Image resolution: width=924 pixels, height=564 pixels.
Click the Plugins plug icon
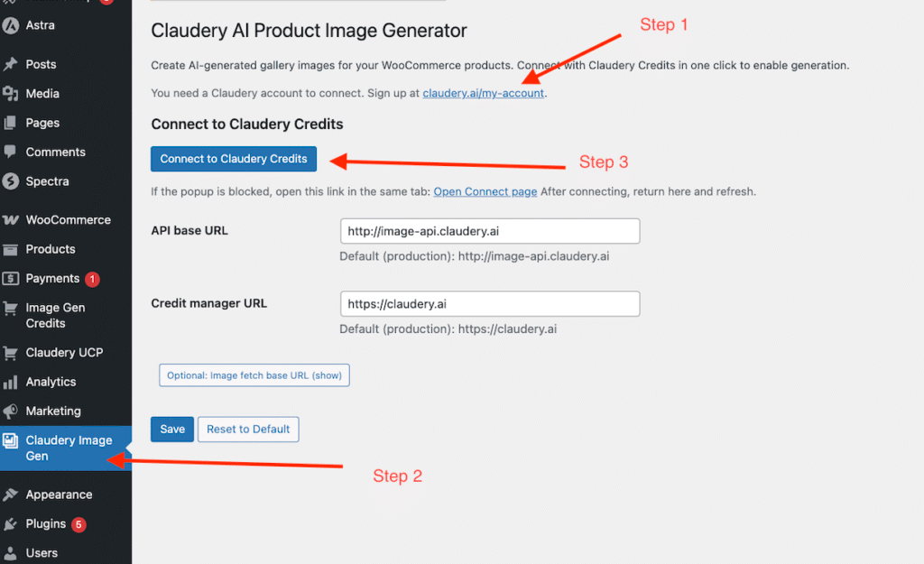[11, 523]
